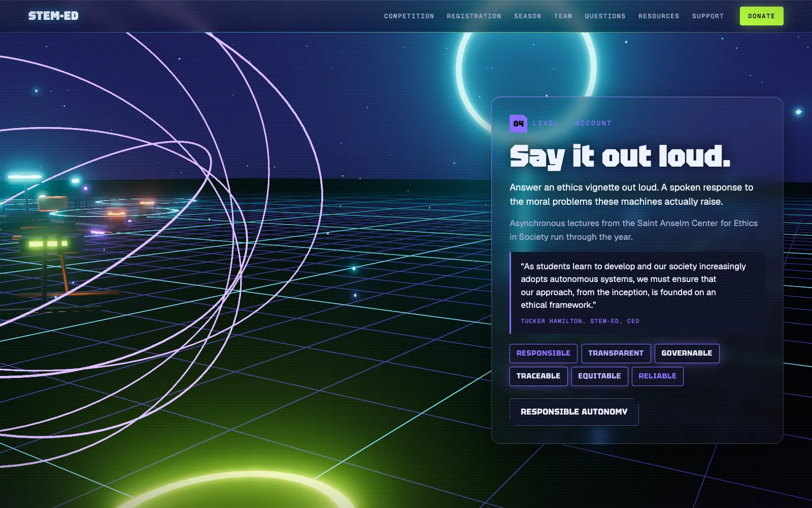Click the "Tucker Hamilton, STEM-ED, CEO" attribution
This screenshot has width=812, height=508.
coord(580,321)
